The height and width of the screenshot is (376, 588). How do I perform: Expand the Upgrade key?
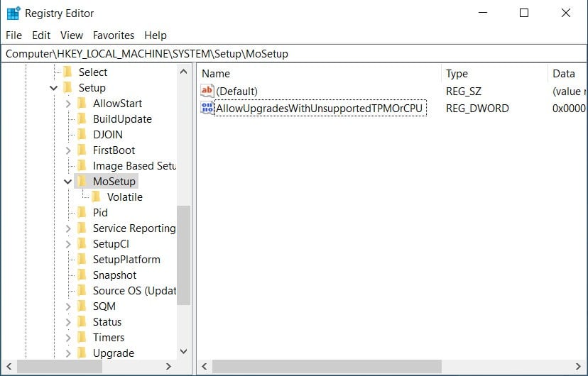click(68, 353)
